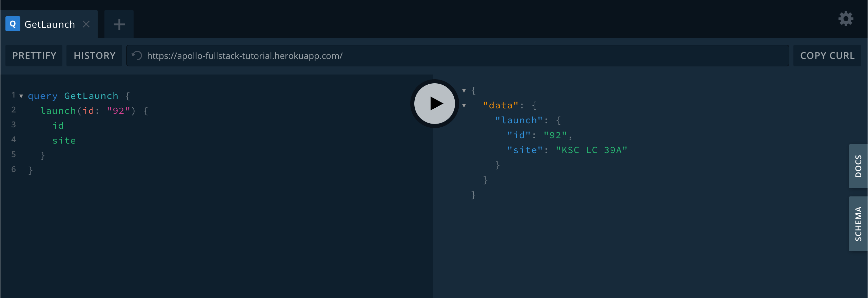
Task: Open the DOCS side tab
Action: (858, 166)
